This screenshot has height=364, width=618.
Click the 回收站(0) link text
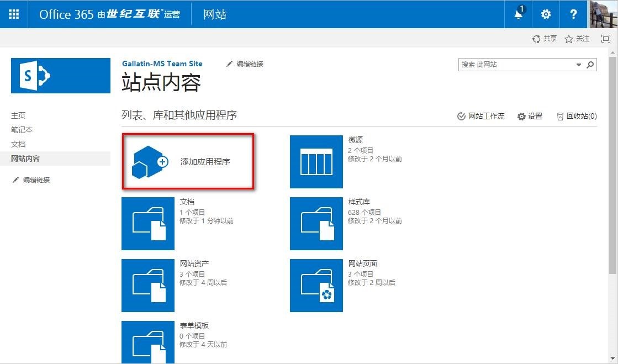coord(582,117)
